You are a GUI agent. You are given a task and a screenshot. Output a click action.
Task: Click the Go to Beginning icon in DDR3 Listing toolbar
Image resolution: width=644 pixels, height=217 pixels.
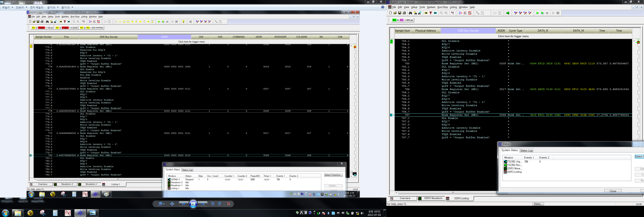click(x=426, y=13)
